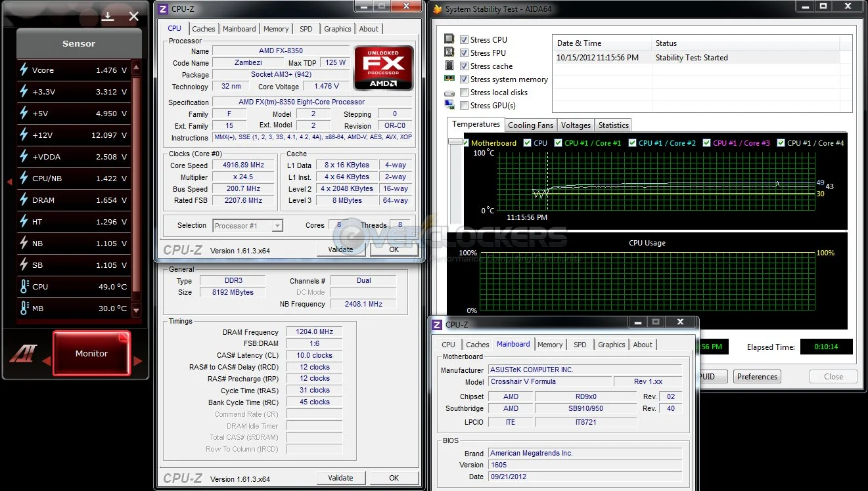Toggle the CPU #1 / Core #1 graph checkbox
The image size is (868, 491).
(x=559, y=142)
